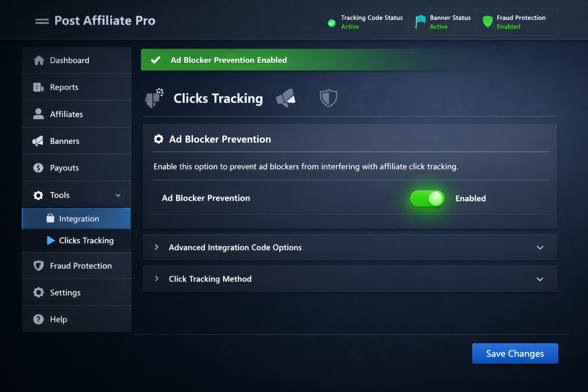This screenshot has width=588, height=392.
Task: Click the Save Changes button
Action: [x=514, y=353]
